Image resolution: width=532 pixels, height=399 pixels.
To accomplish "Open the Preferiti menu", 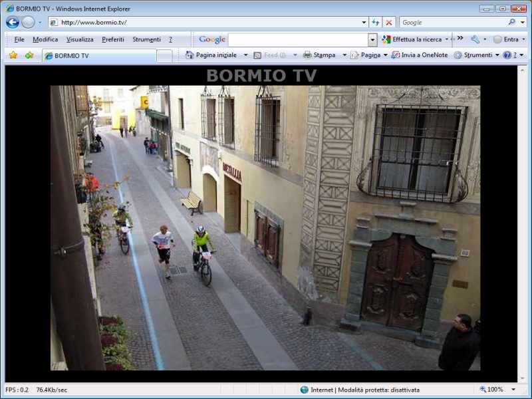I will (x=113, y=39).
